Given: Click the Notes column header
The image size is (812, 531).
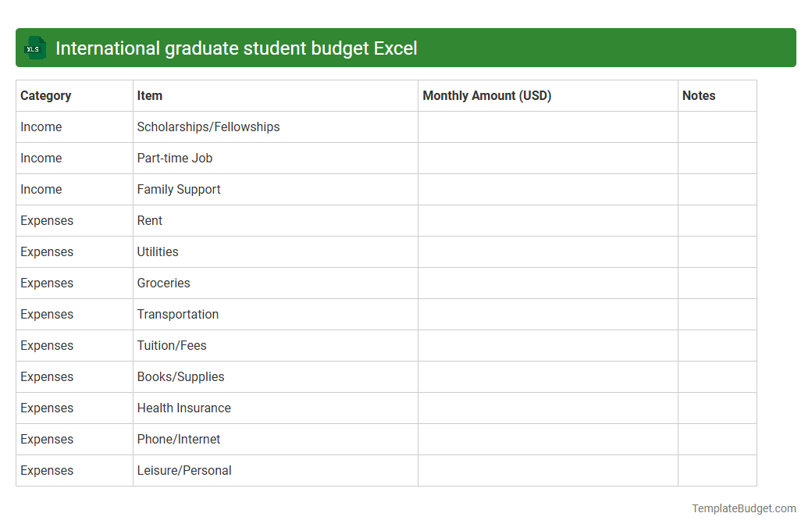Looking at the screenshot, I should [698, 95].
